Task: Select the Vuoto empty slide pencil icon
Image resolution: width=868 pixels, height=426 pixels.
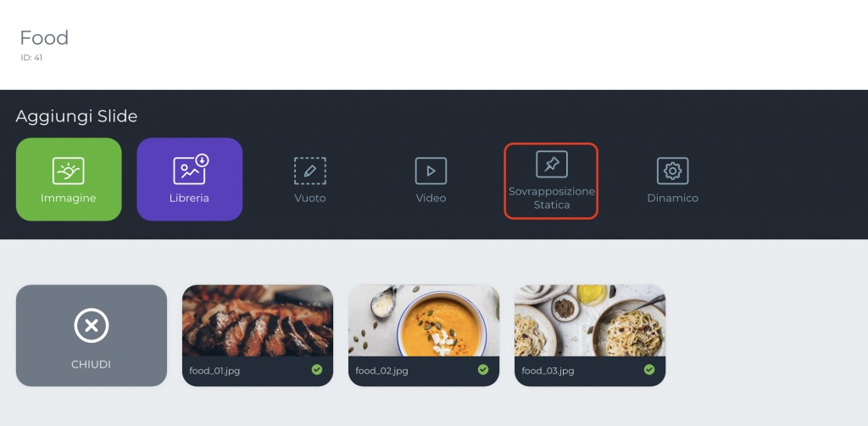Action: point(310,171)
